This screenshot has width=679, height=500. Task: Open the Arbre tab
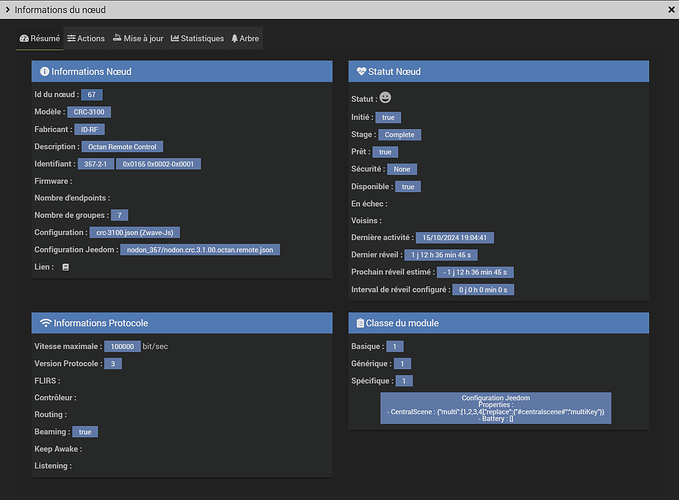247,38
